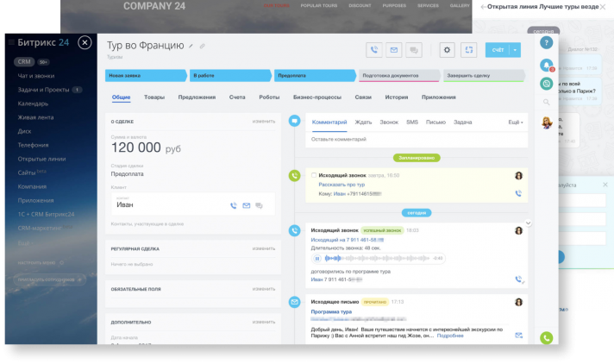The width and height of the screenshot is (614, 364).
Task: Open Задачи и Проекты in sidebar
Action: tap(43, 90)
